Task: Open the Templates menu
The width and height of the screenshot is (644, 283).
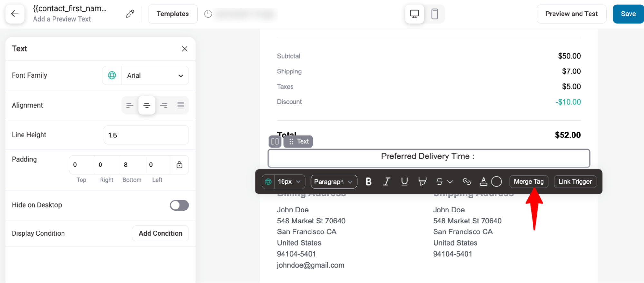Action: 173,14
